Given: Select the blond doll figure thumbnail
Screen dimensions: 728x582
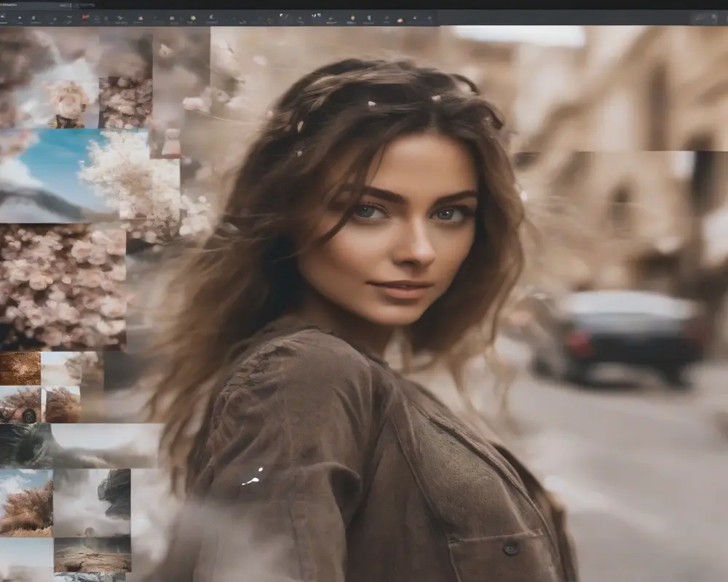Looking at the screenshot, I should click(x=70, y=104).
